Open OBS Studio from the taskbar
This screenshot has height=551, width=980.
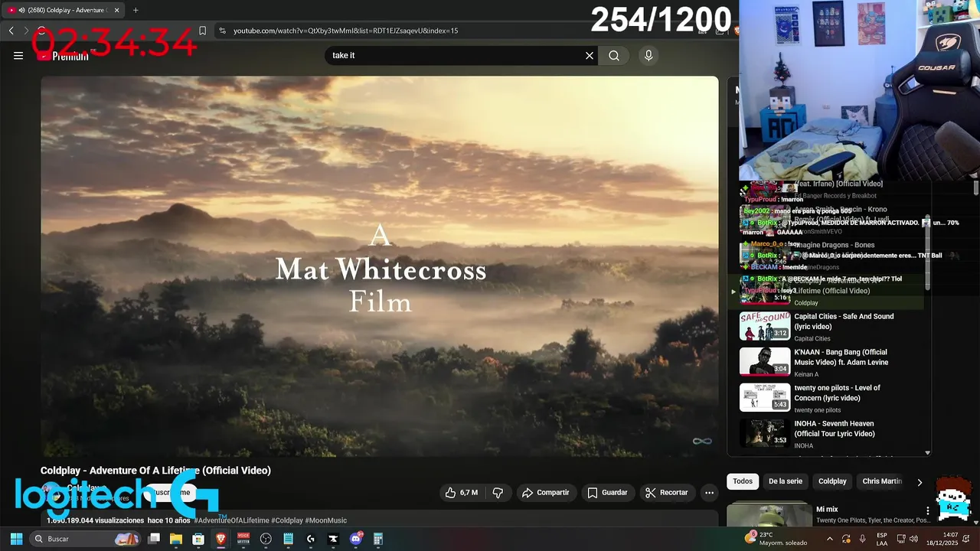[266, 539]
